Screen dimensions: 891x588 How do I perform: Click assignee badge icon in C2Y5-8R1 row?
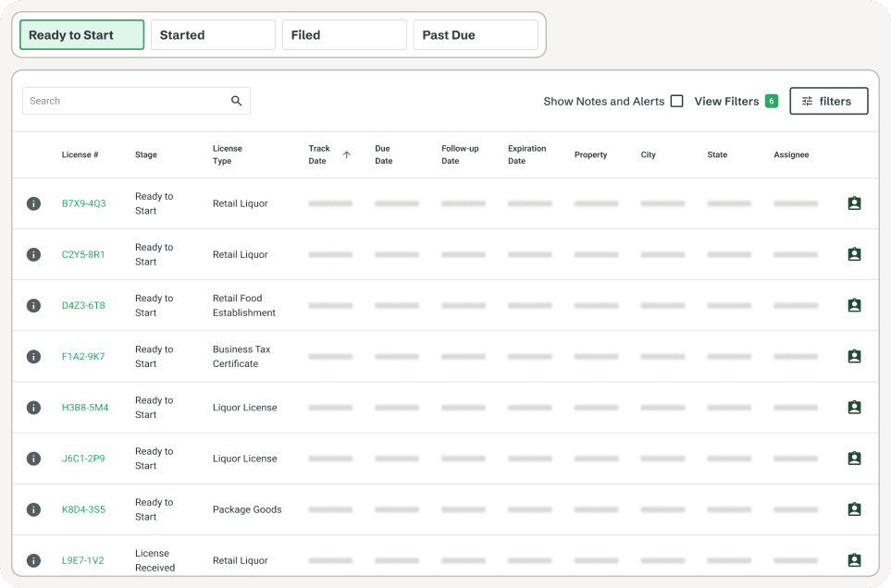854,254
